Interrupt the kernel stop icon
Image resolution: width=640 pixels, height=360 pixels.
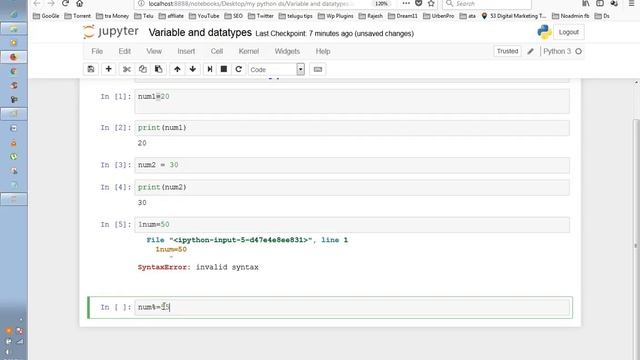tap(224, 69)
